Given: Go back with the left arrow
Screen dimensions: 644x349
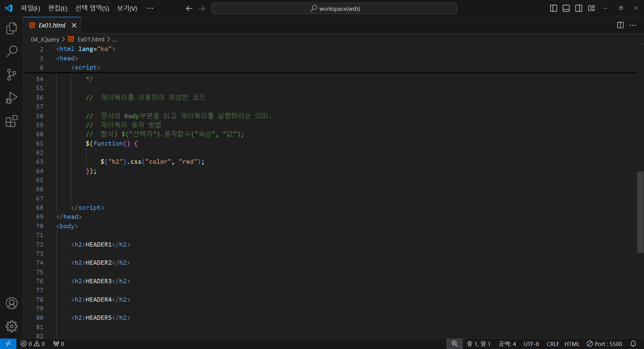Looking at the screenshot, I should pyautogui.click(x=189, y=8).
